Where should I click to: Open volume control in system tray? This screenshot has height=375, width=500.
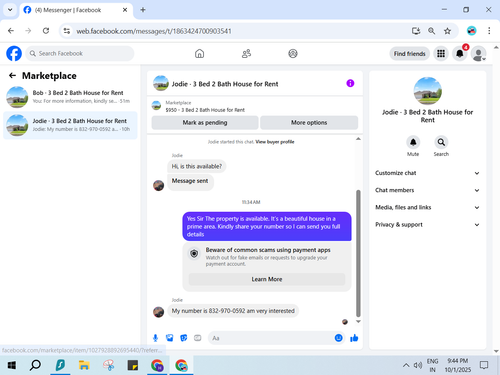418,366
